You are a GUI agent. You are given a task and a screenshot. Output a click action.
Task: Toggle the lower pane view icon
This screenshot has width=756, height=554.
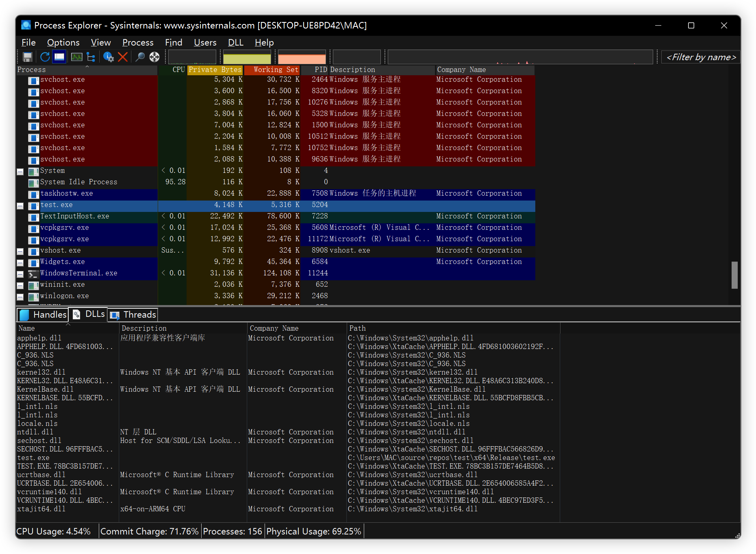click(x=60, y=57)
